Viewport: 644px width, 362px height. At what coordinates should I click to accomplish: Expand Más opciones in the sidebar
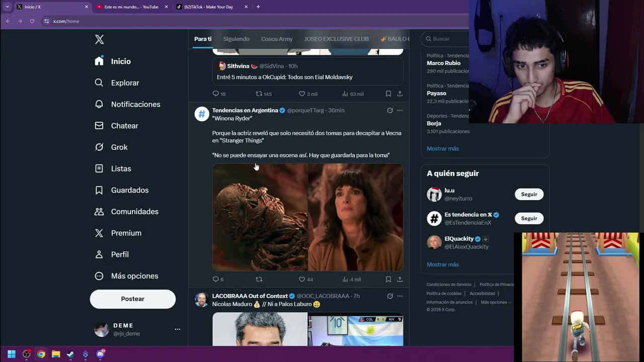127,276
